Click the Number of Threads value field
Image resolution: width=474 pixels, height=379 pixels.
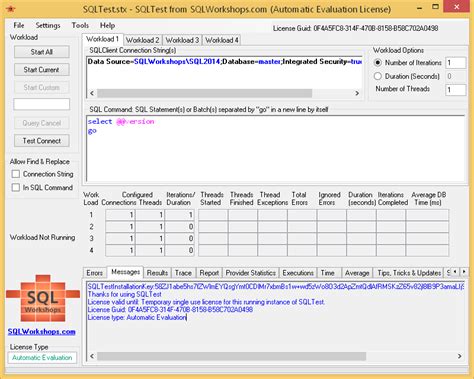point(455,90)
